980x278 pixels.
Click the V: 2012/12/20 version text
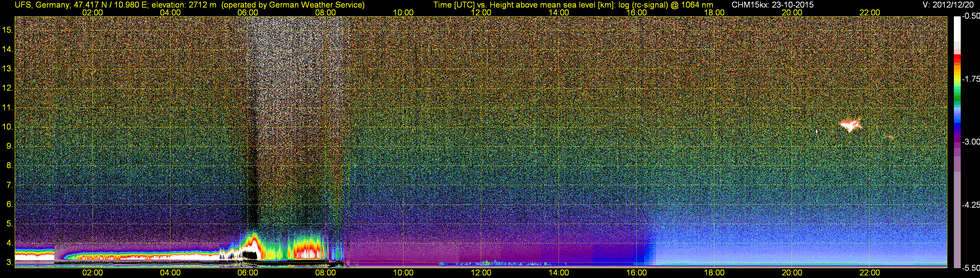950,5
